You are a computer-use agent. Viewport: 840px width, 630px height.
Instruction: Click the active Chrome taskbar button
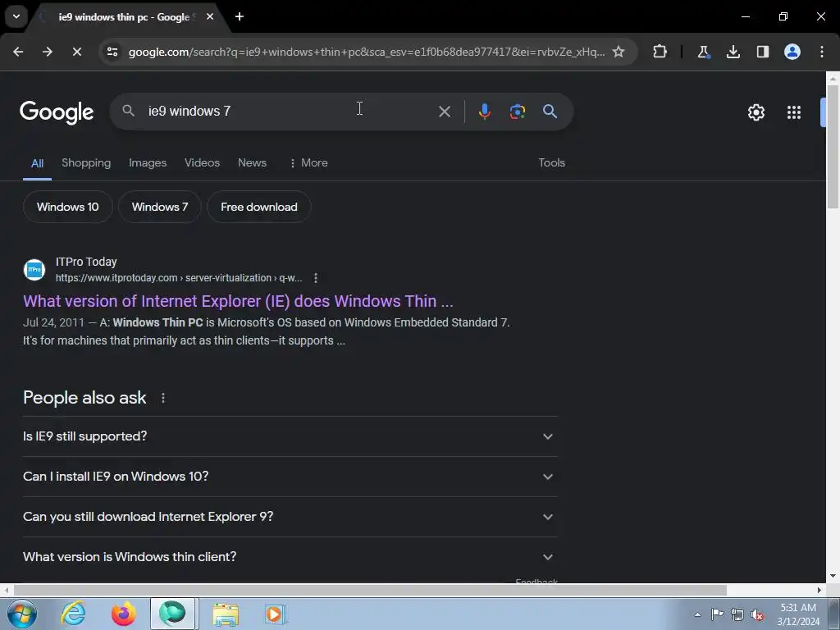pos(174,614)
